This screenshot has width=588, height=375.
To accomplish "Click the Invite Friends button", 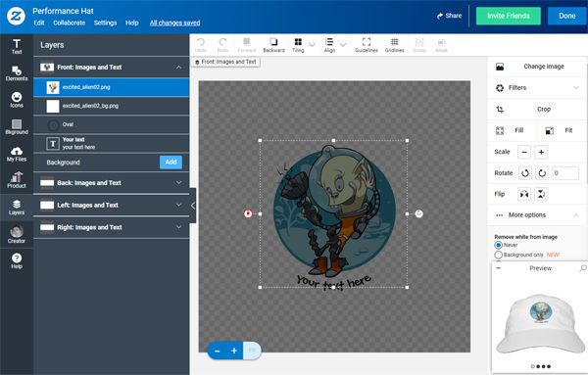I will [x=508, y=16].
